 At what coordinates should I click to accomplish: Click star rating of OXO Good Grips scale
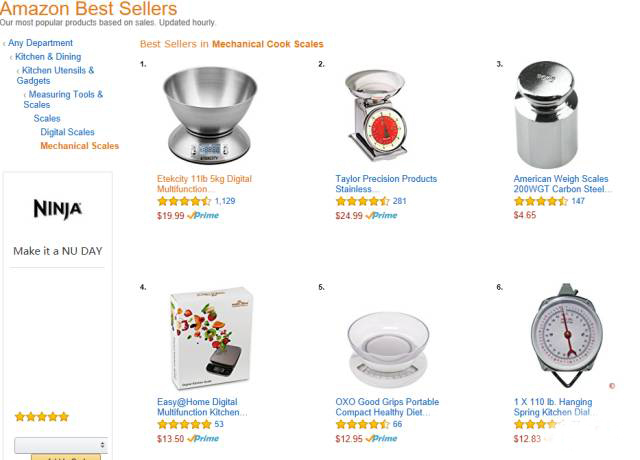point(362,425)
